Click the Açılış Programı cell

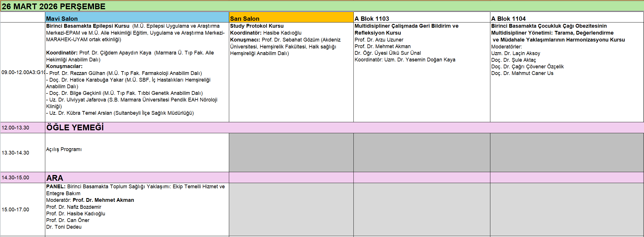tap(137, 153)
